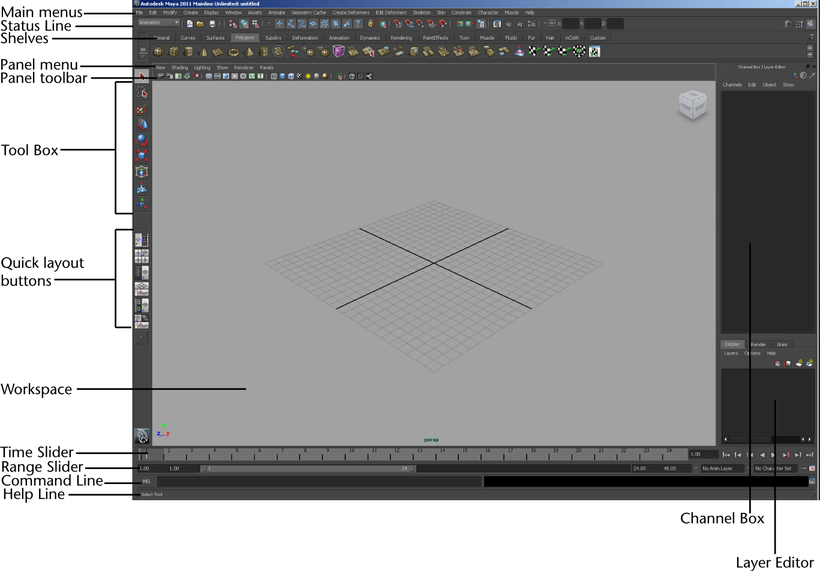Create a polygon cone from shelf

pyautogui.click(x=203, y=51)
